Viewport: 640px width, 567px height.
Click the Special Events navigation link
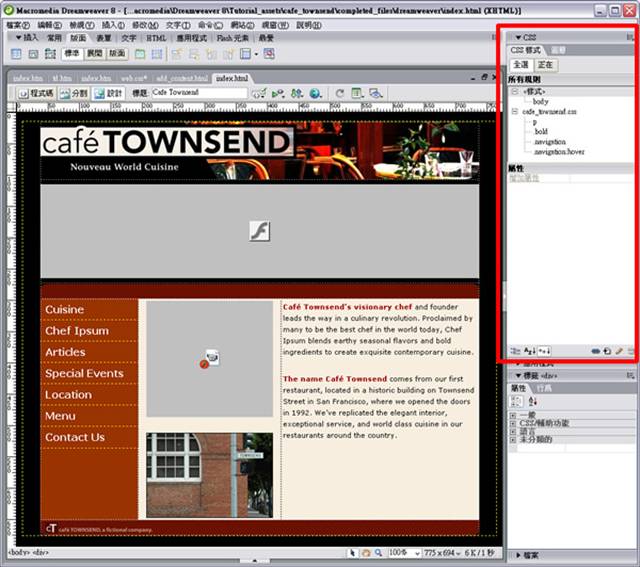pos(84,373)
